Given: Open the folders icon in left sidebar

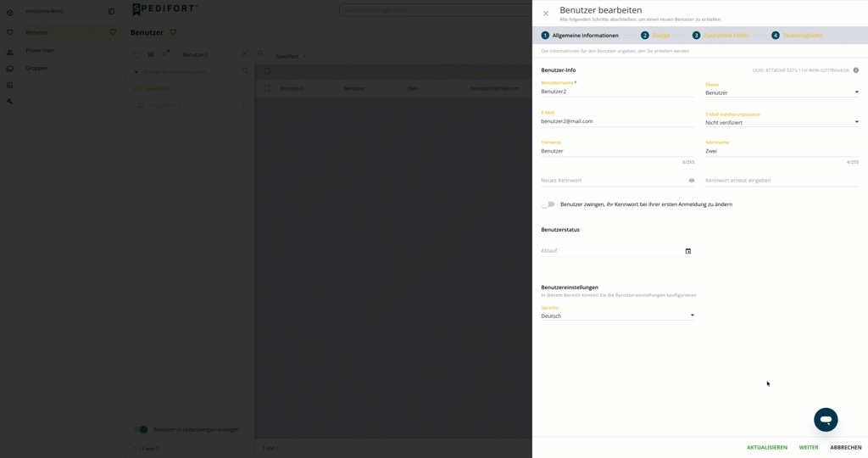Looking at the screenshot, I should pos(9,69).
